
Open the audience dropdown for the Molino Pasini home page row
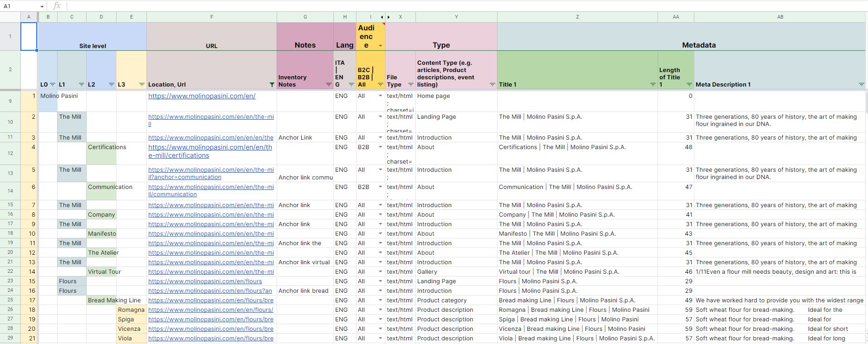point(380,96)
